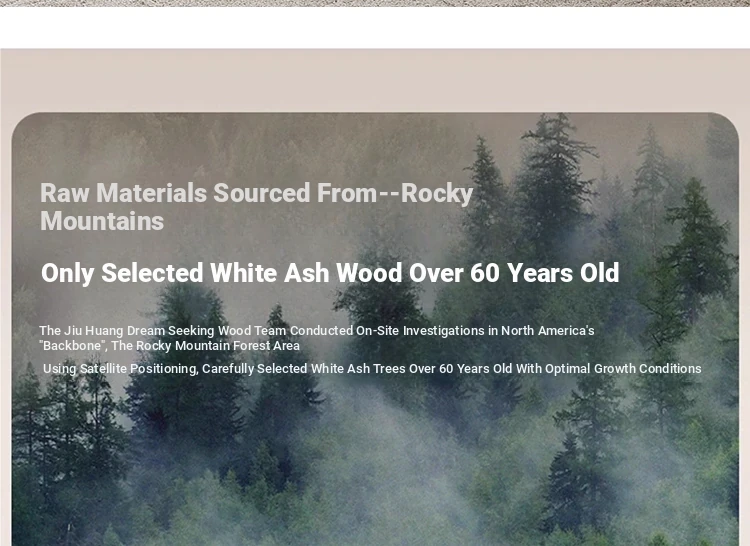Click the "Optimal Growth Conditions" phrase

623,369
